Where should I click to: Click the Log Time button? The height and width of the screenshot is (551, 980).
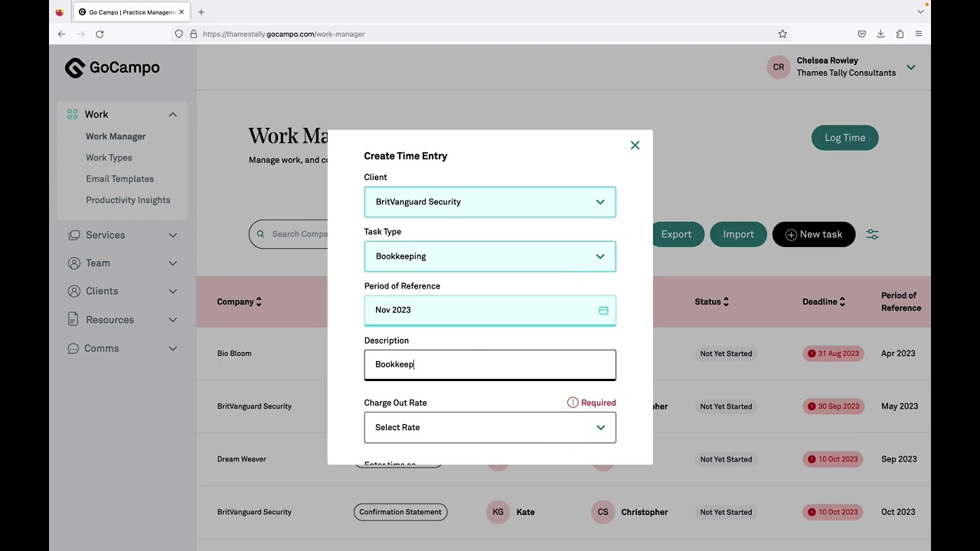pos(844,138)
